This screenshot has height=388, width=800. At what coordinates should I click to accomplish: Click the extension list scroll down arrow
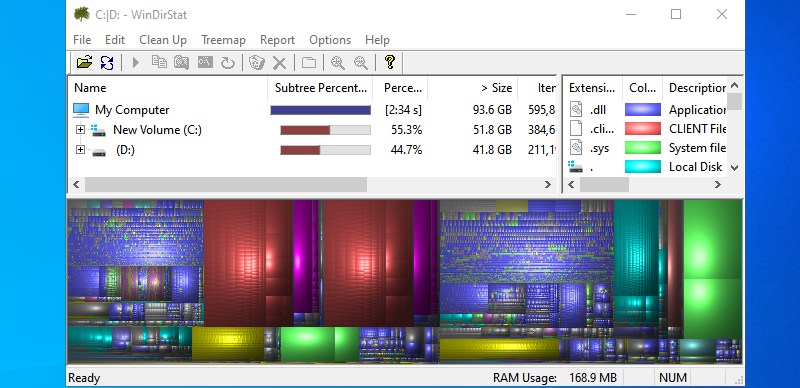tap(735, 167)
